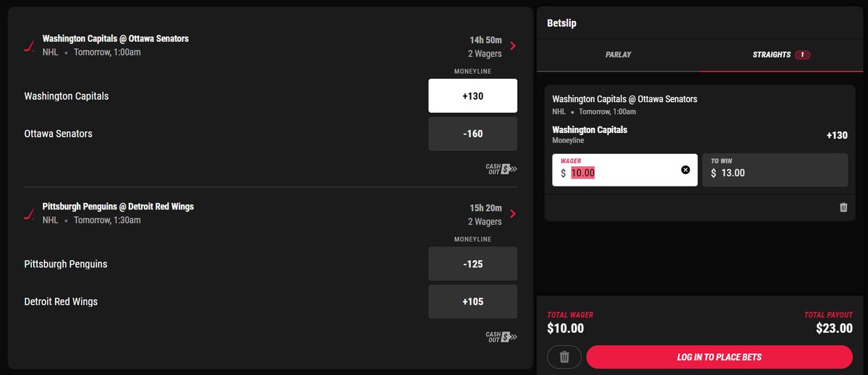This screenshot has width=868, height=375.
Task: Click Cash Out icon under the Senators game
Action: click(501, 169)
